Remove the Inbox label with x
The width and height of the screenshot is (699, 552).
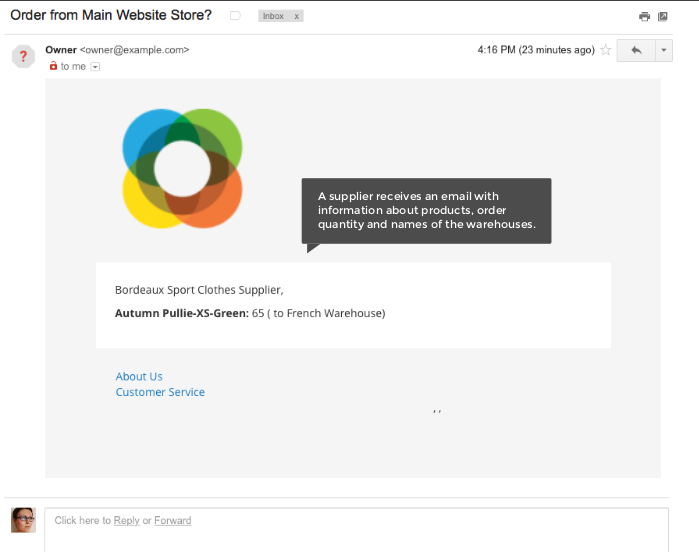click(296, 16)
